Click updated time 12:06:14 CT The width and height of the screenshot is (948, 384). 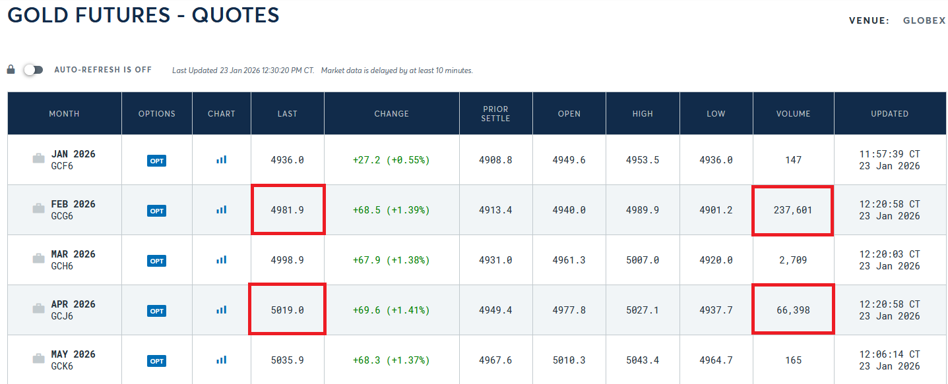click(x=890, y=354)
